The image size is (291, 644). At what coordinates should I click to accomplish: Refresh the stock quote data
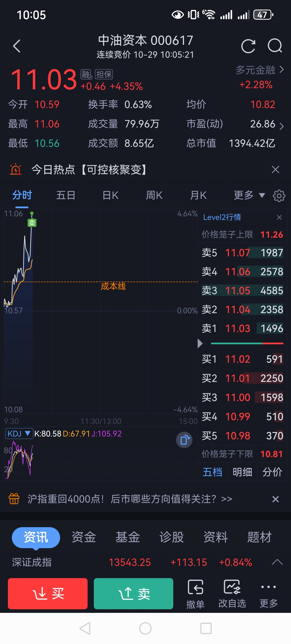(248, 46)
